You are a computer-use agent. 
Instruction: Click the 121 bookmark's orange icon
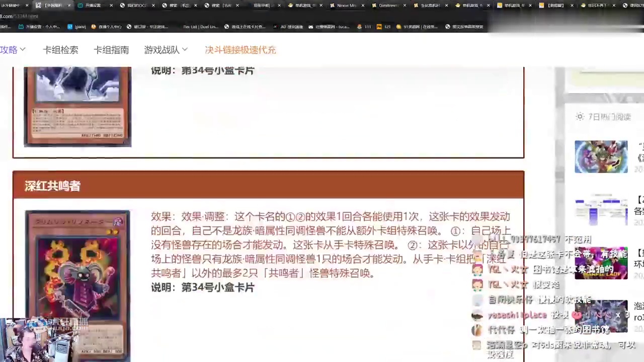pos(379,27)
